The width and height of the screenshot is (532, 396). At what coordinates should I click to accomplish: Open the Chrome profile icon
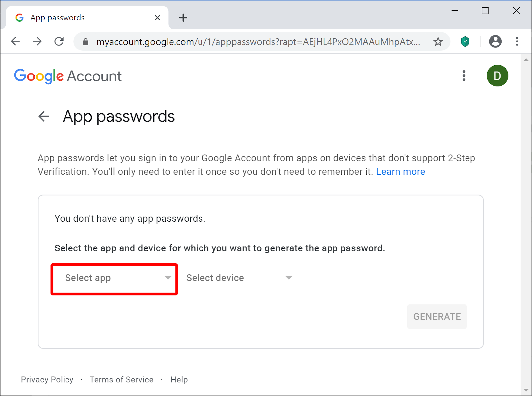click(x=495, y=41)
